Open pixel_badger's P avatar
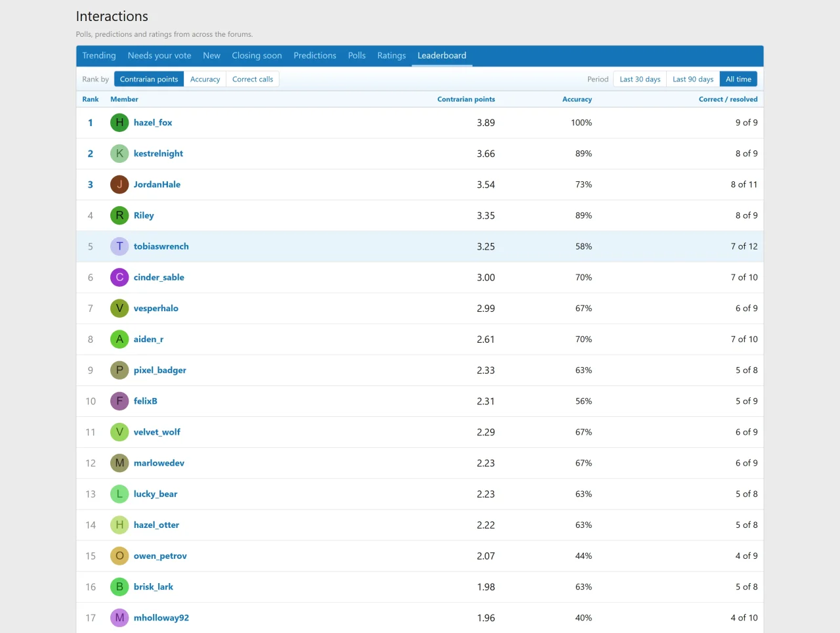The width and height of the screenshot is (840, 633). 119,370
